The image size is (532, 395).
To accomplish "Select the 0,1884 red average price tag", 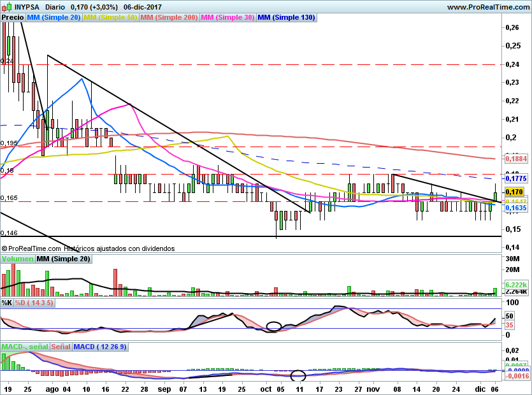I will [x=517, y=159].
